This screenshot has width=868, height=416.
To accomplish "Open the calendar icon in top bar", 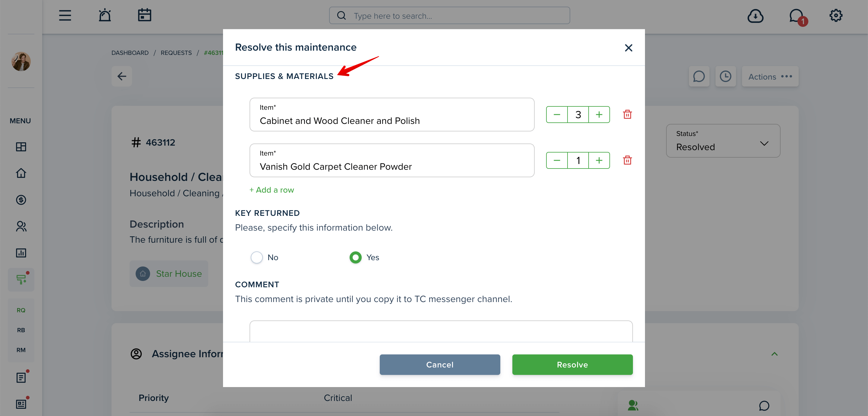I will pyautogui.click(x=145, y=15).
